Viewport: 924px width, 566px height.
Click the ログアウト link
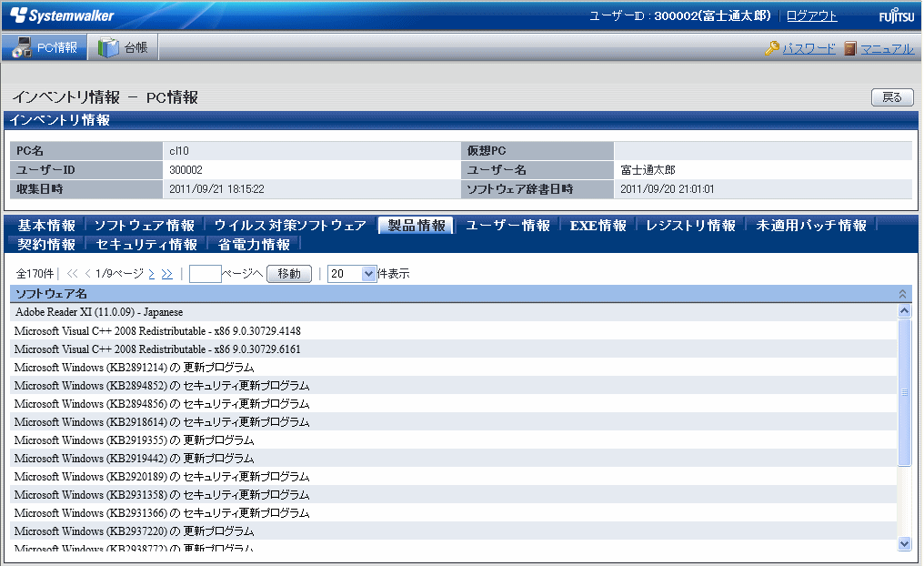[x=811, y=15]
